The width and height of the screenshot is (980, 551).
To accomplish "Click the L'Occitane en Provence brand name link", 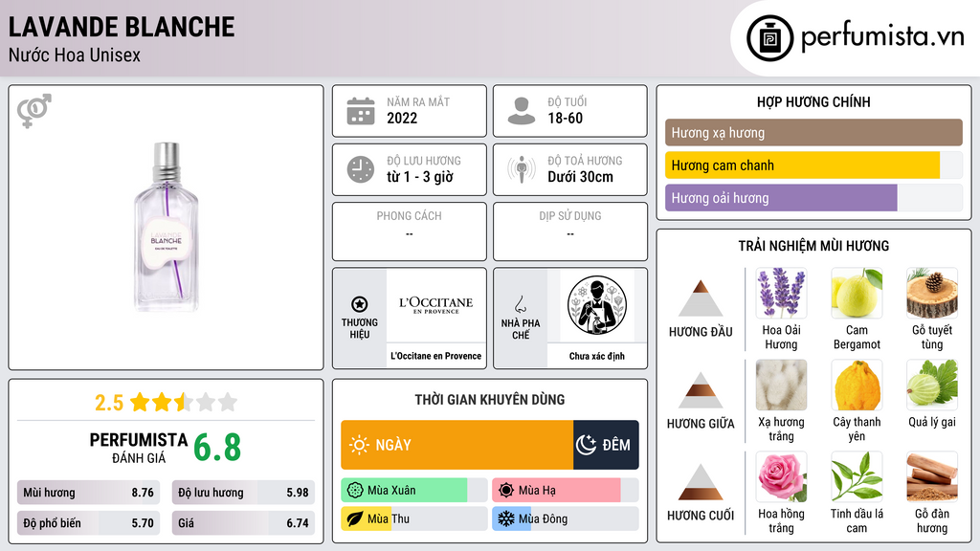I will click(435, 356).
